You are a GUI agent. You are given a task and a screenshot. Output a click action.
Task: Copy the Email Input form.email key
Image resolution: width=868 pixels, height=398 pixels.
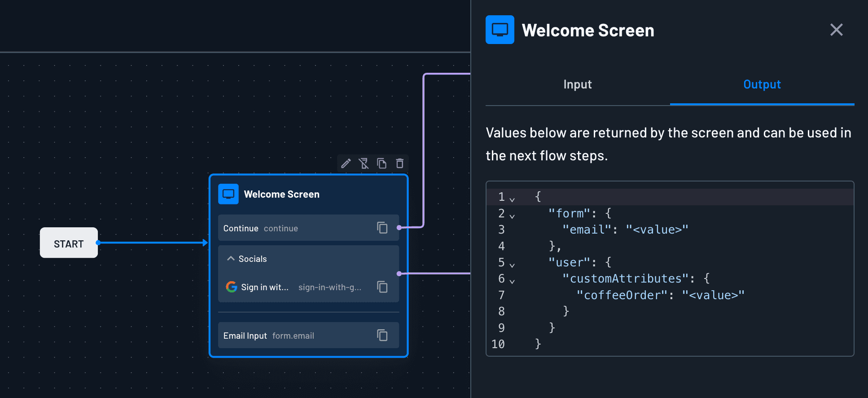point(382,335)
